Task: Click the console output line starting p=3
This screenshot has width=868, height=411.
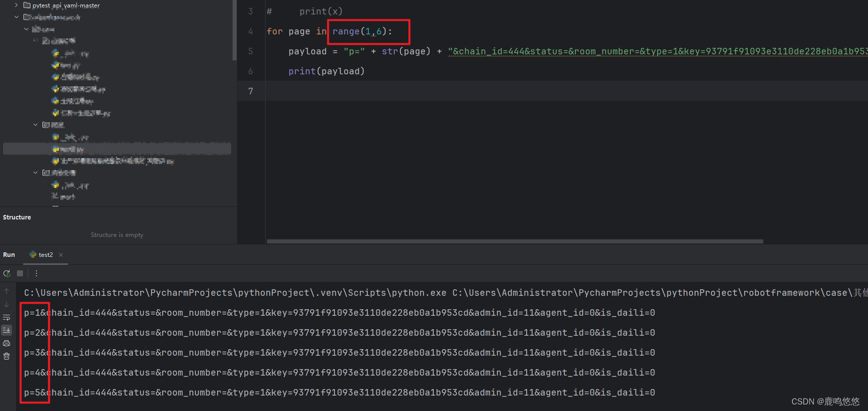Action: click(339, 353)
